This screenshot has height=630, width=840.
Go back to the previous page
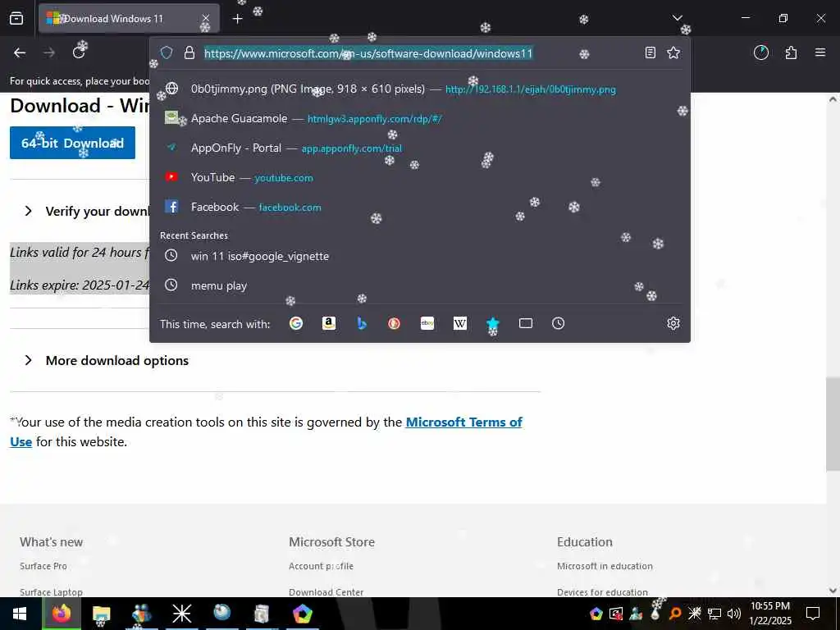[x=20, y=52]
